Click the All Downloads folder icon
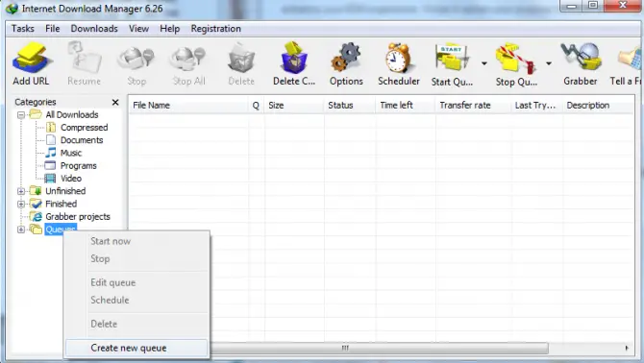Screen dimensions: 644x363 [x=36, y=114]
